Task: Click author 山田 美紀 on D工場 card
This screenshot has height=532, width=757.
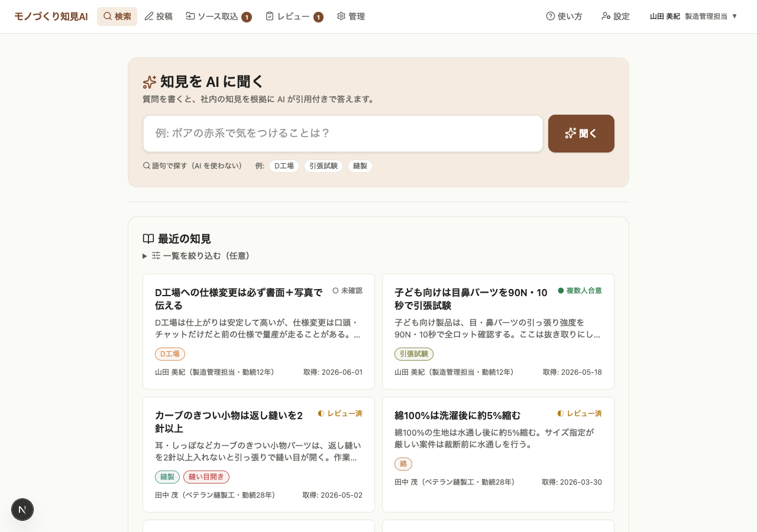Action: tap(215, 372)
